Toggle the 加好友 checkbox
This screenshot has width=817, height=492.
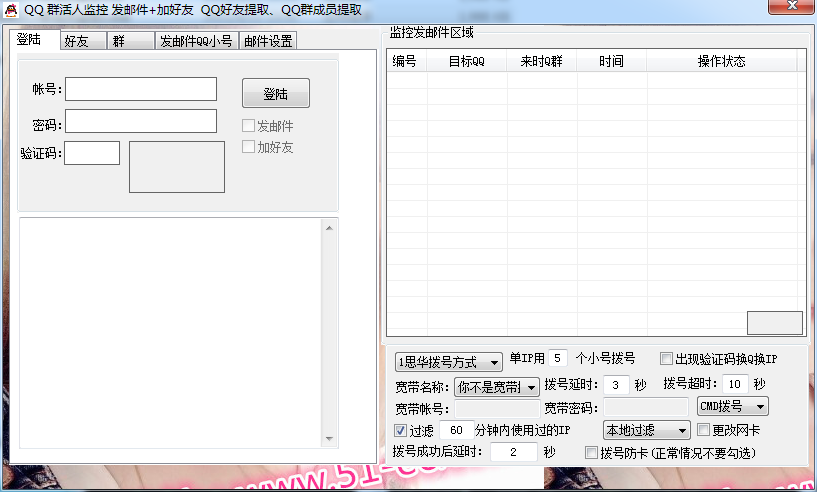tap(249, 147)
